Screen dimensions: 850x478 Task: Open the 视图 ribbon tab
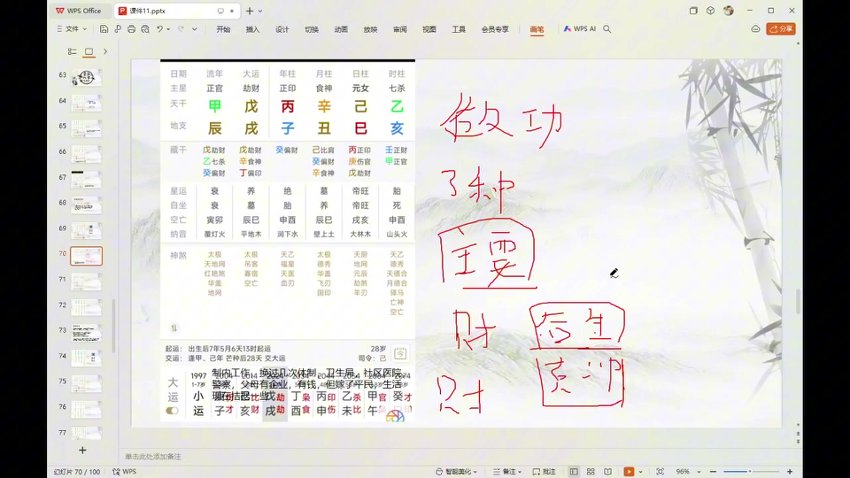click(x=429, y=29)
